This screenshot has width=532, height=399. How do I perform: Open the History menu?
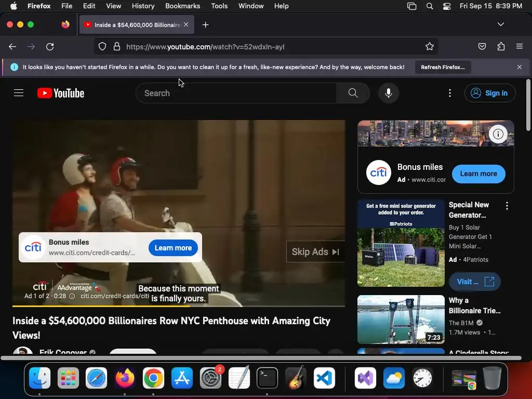[143, 6]
